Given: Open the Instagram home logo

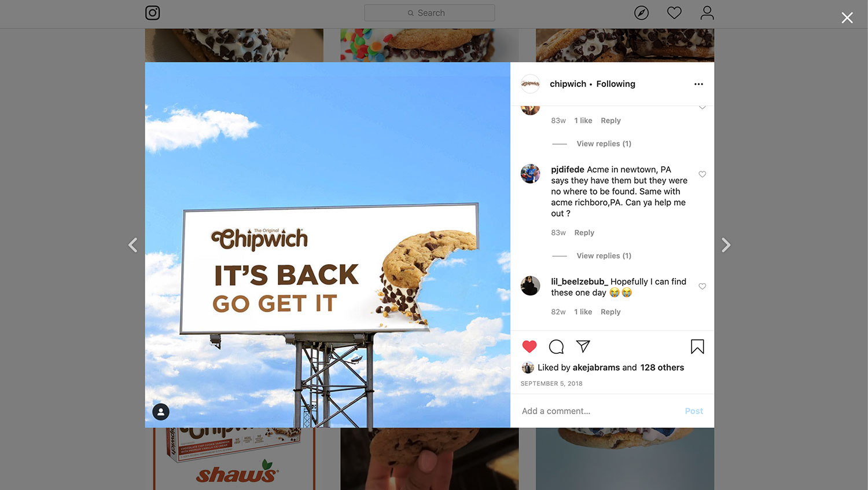Looking at the screenshot, I should [x=152, y=13].
